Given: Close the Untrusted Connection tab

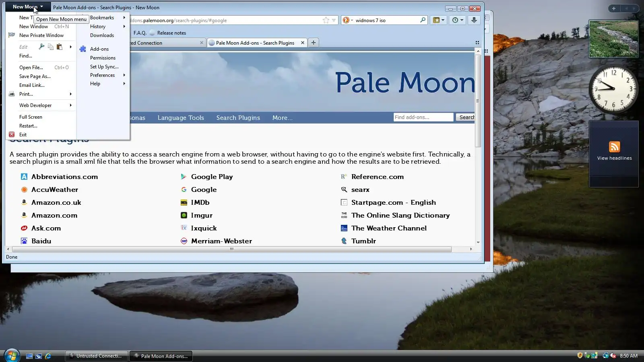Looking at the screenshot, I should 202,43.
